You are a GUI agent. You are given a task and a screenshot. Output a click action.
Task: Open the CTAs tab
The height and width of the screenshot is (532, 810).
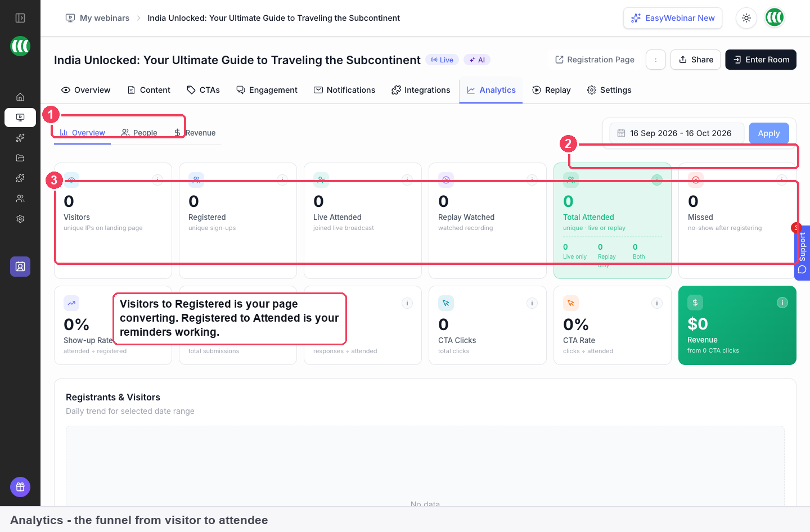(204, 90)
